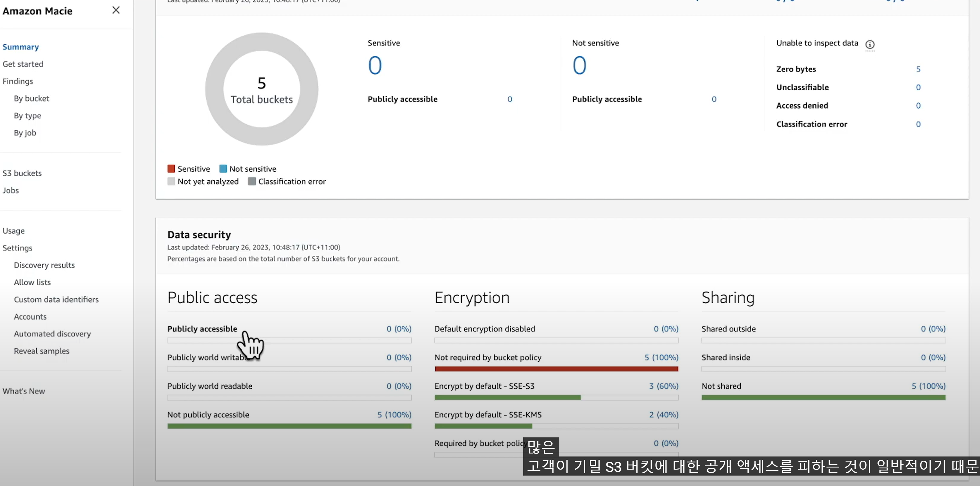Open Custom data identifiers settings
The image size is (980, 486).
(56, 300)
